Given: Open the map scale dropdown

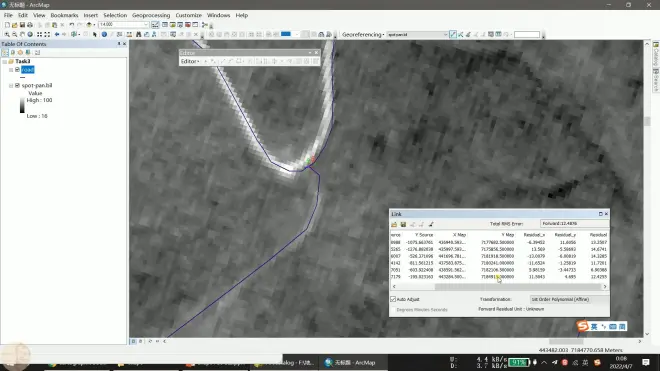Looking at the screenshot, I should point(146,25).
